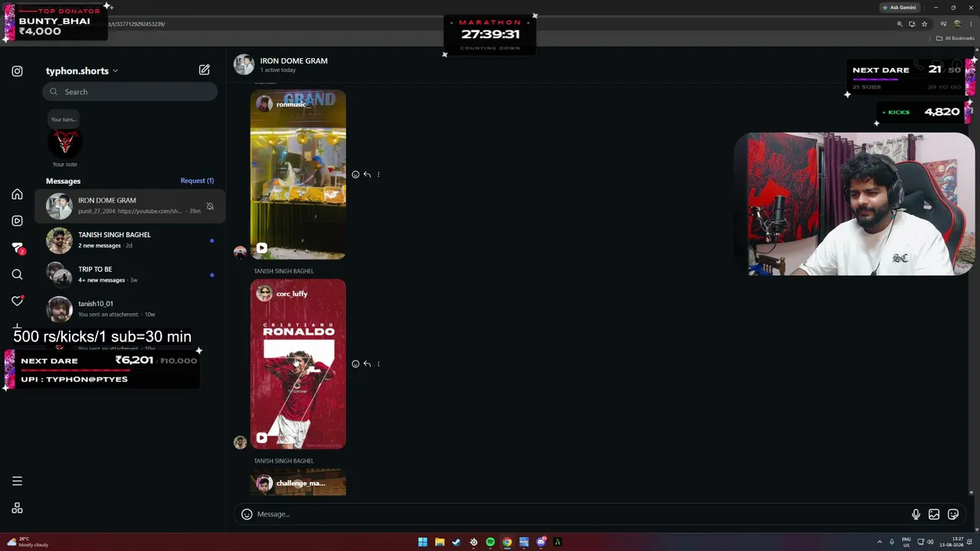Open the Chrome three-dot menu

coord(970,24)
